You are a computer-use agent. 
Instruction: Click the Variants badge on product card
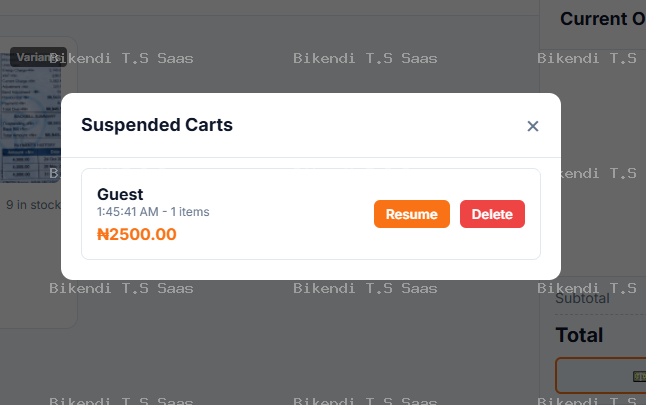tap(38, 57)
